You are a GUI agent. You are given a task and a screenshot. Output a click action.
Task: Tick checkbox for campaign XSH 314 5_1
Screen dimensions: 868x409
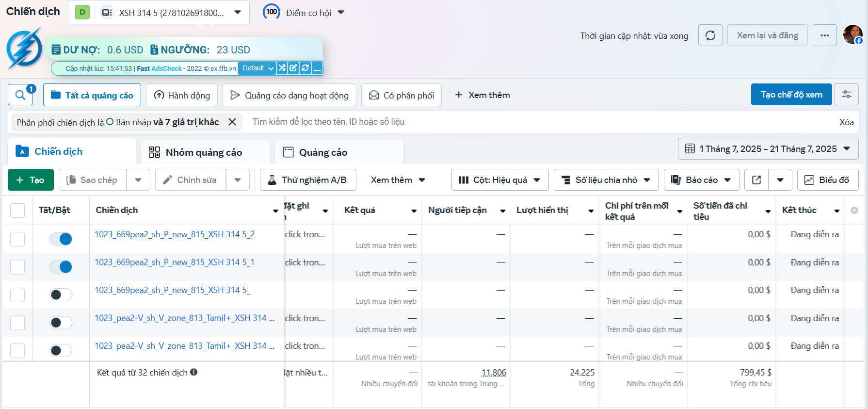tap(17, 267)
